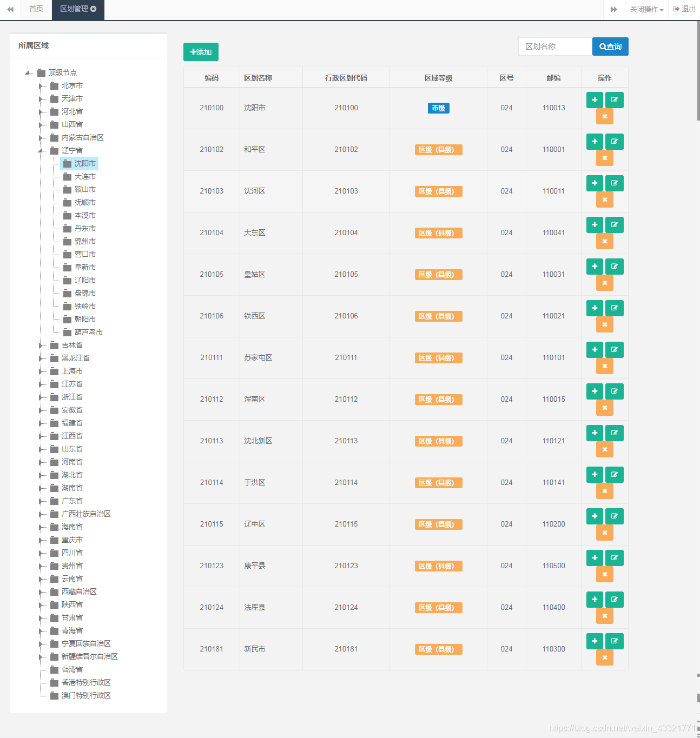This screenshot has width=700, height=738.
Task: Click the tab scroll-right double arrow icon
Action: [x=614, y=9]
